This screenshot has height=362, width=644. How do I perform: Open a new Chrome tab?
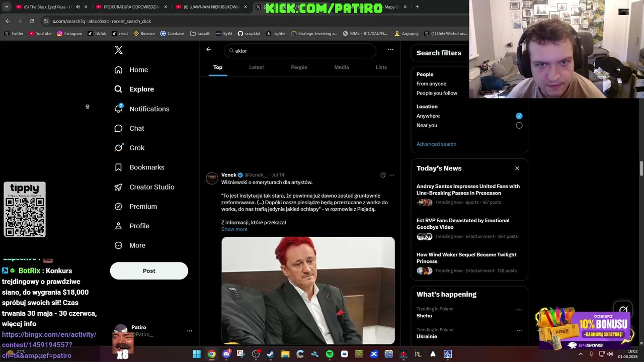417,7
